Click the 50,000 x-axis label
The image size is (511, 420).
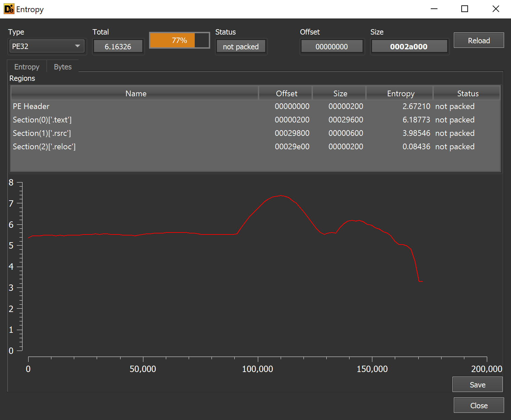tap(143, 369)
